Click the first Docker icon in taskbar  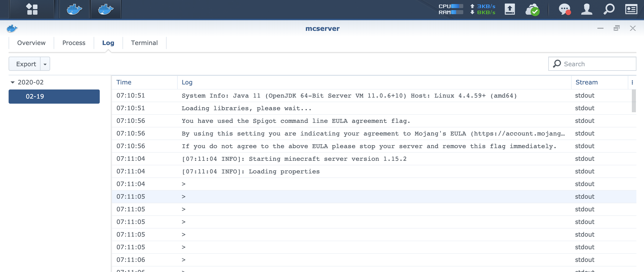click(x=74, y=9)
